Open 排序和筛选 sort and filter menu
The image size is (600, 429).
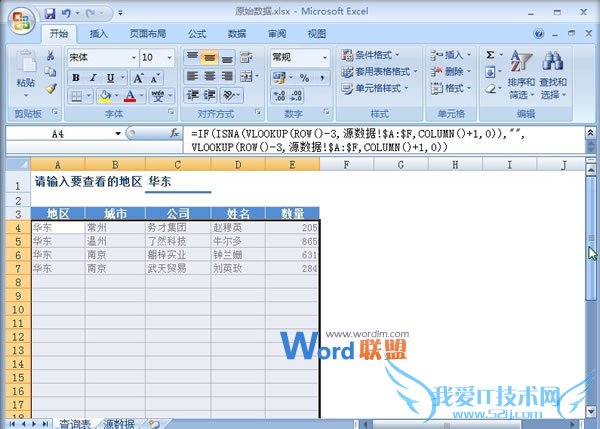pyautogui.click(x=521, y=75)
